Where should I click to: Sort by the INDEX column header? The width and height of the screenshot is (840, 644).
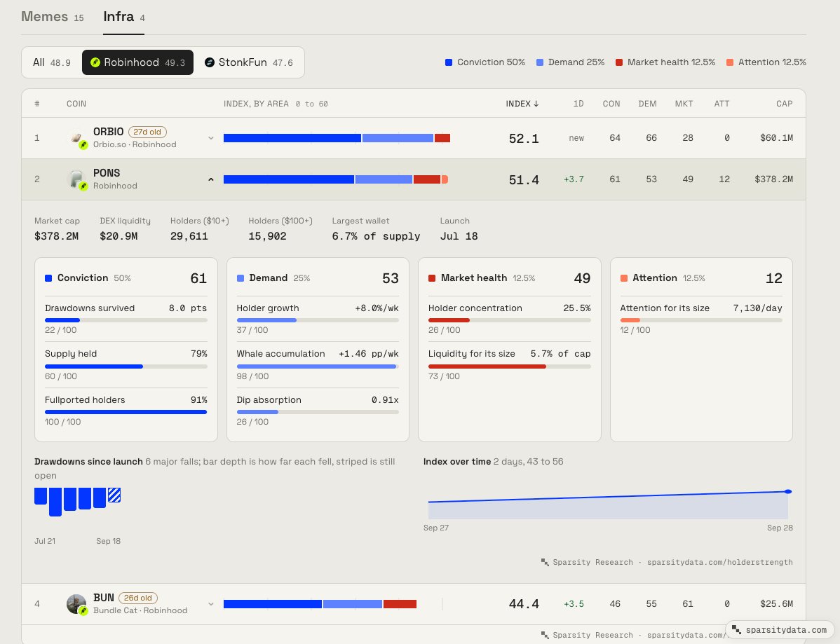coord(522,104)
